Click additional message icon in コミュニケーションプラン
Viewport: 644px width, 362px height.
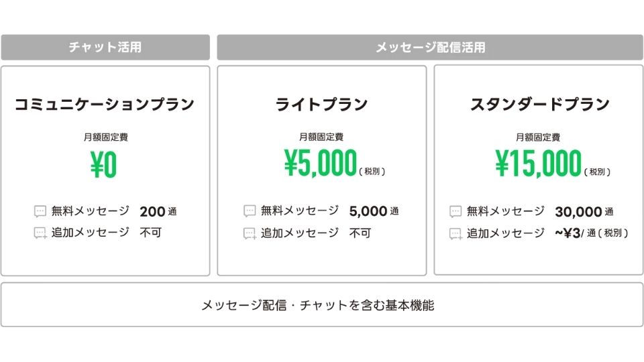[x=40, y=233]
